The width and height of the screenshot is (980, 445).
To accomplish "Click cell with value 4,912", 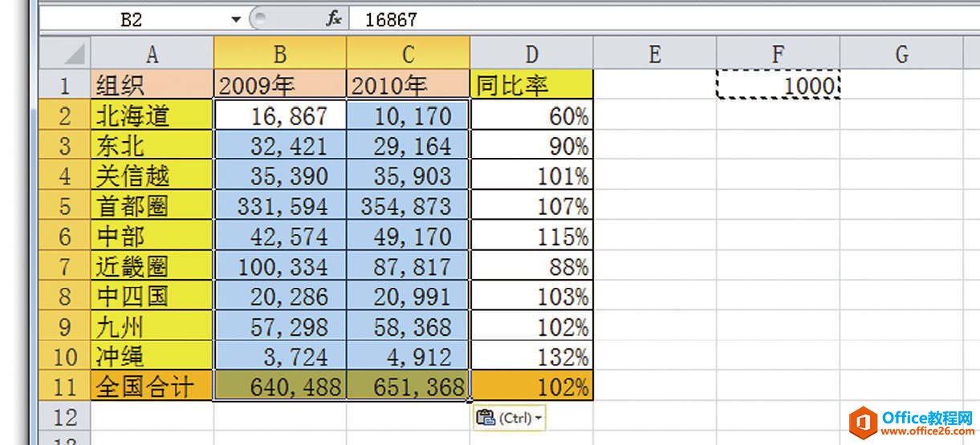I will [x=409, y=356].
